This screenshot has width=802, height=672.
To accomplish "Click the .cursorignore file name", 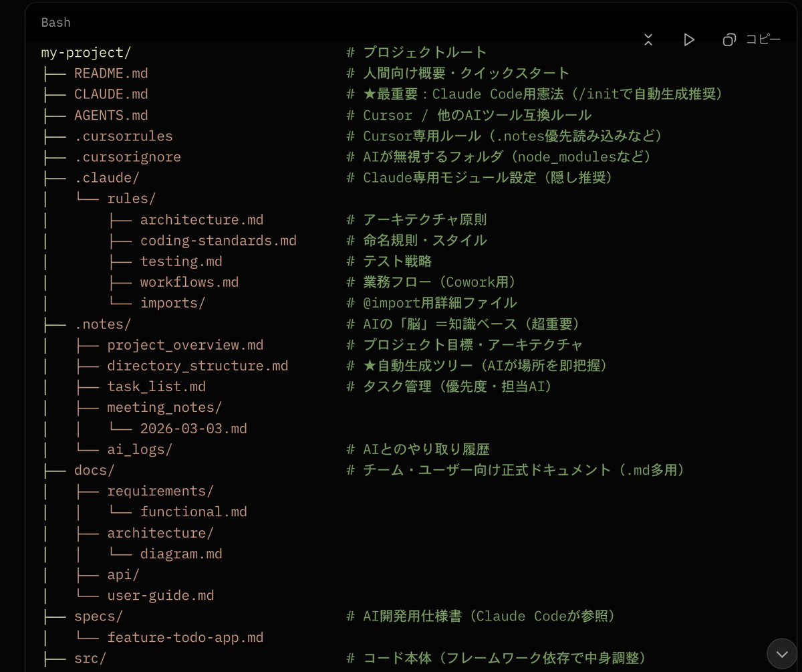I will click(128, 157).
